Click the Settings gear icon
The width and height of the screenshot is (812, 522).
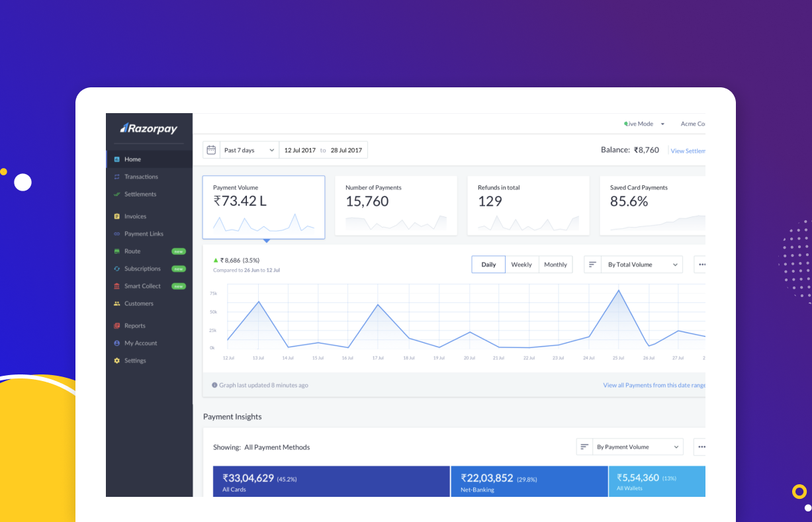[116, 361]
